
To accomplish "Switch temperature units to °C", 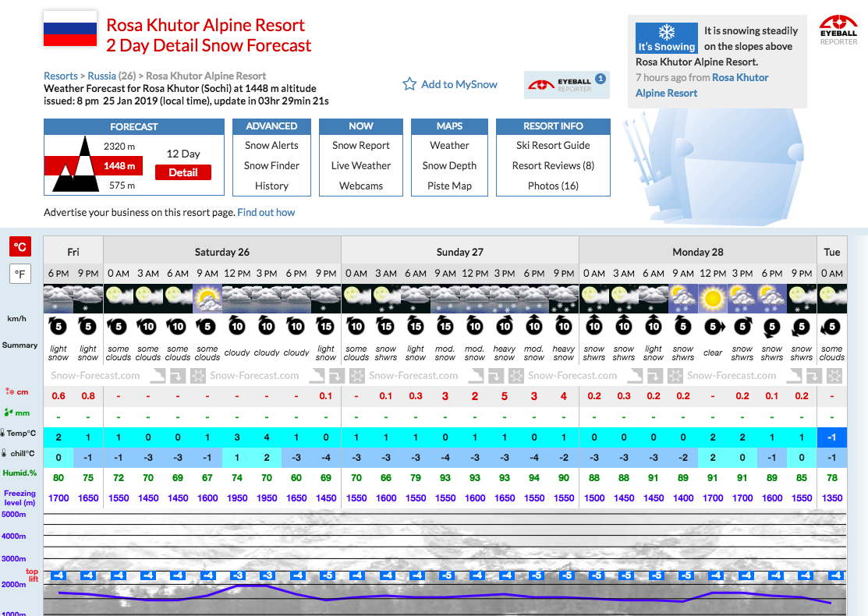I will pos(20,247).
